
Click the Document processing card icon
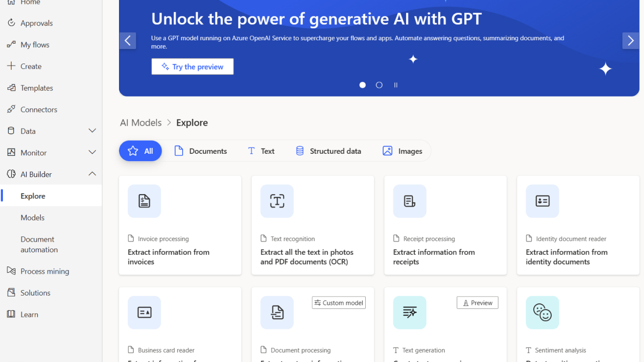(x=277, y=313)
